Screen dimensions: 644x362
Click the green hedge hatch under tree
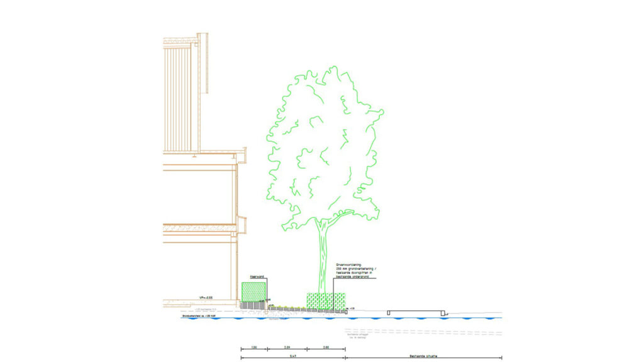326,300
